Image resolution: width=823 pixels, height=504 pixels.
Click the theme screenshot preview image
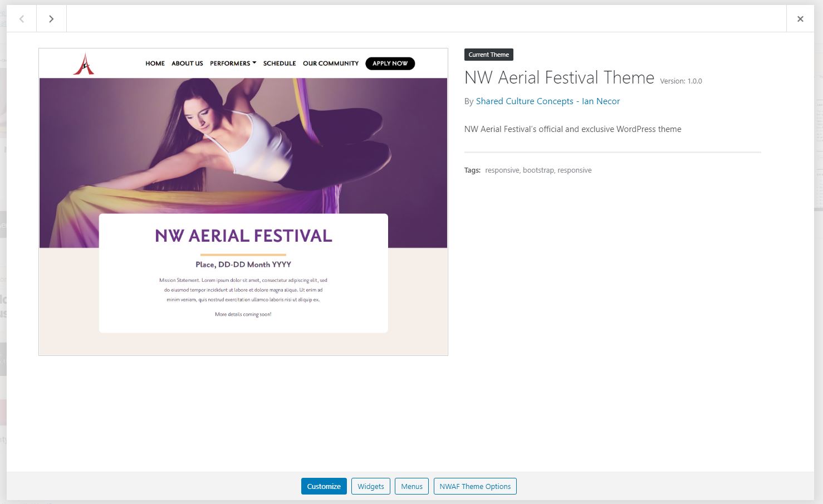[x=243, y=202]
